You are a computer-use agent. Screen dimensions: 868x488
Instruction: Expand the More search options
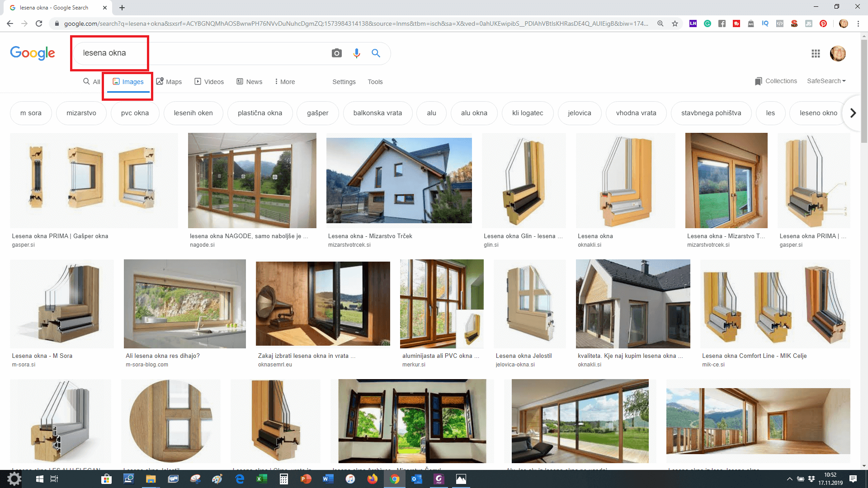(285, 82)
